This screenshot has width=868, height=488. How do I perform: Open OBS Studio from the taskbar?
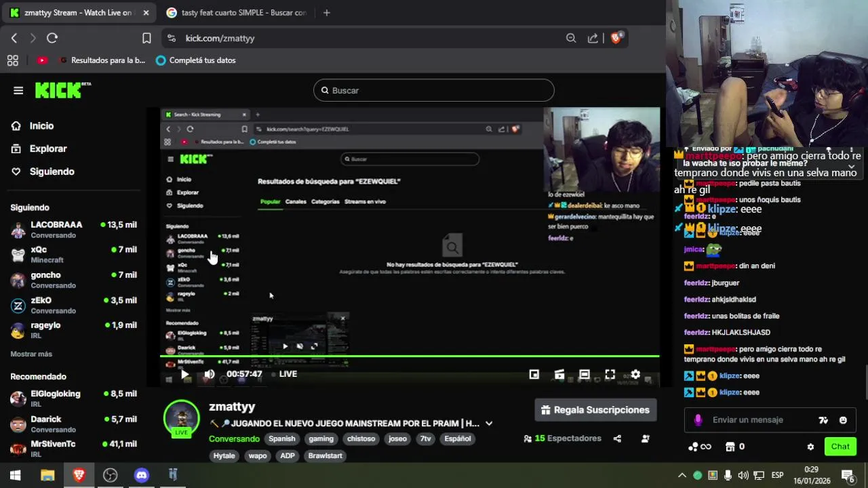tap(110, 475)
